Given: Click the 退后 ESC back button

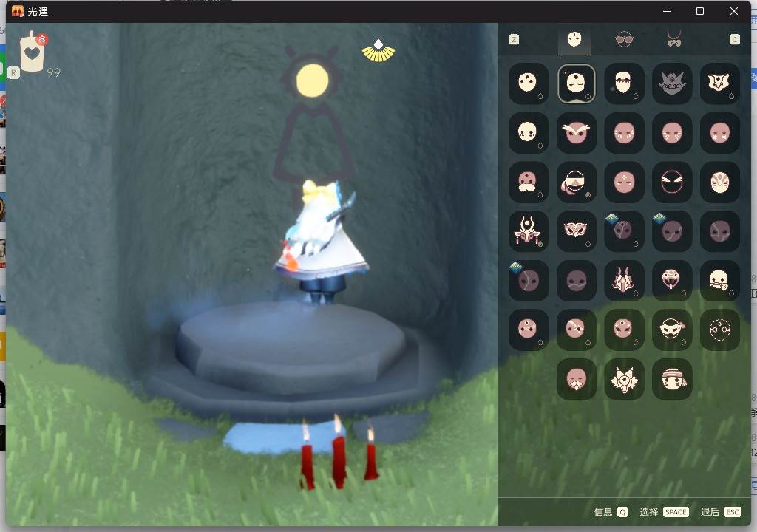Looking at the screenshot, I should (x=720, y=512).
